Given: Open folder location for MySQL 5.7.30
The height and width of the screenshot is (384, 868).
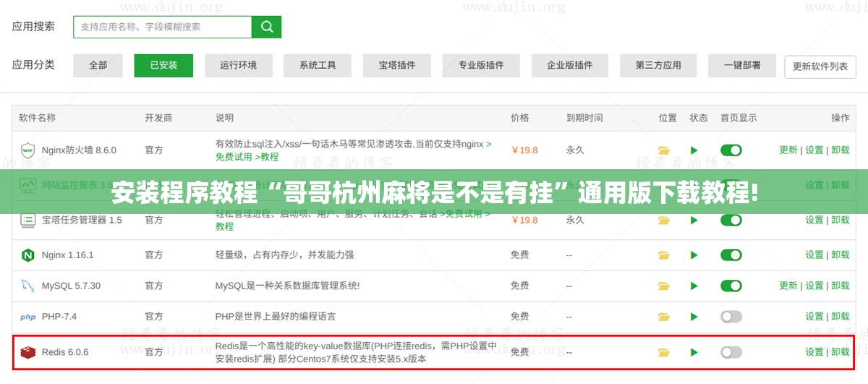Looking at the screenshot, I should pos(664,286).
